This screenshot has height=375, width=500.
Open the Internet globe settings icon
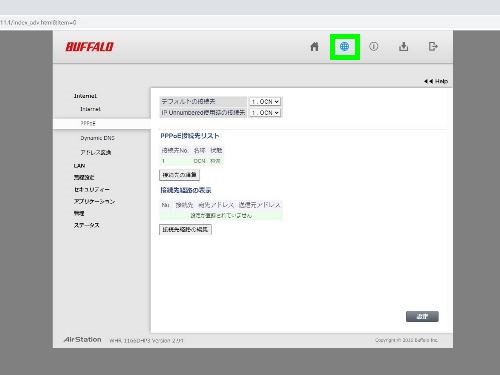pos(344,47)
